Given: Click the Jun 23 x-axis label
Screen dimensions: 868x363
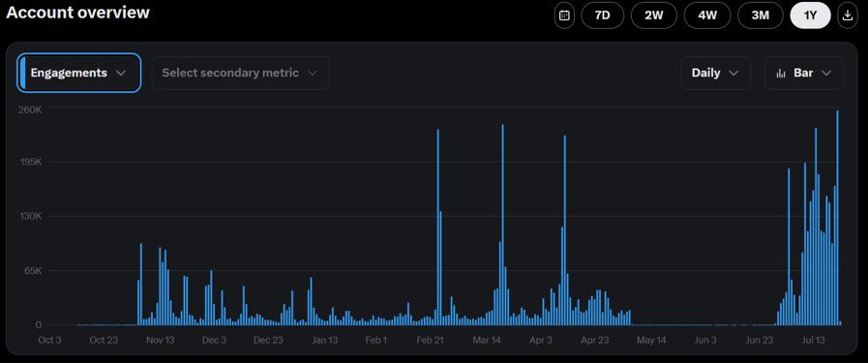Looking at the screenshot, I should coord(759,340).
